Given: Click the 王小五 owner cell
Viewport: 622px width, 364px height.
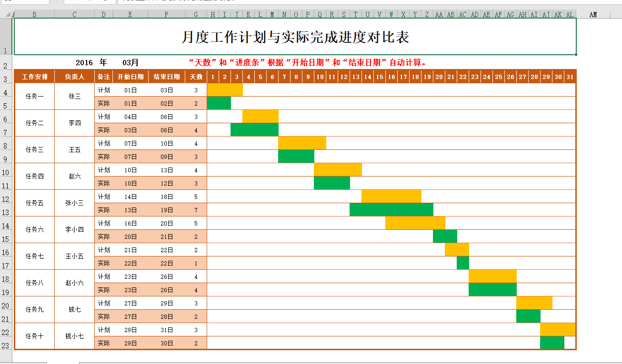Looking at the screenshot, I should pyautogui.click(x=75, y=256).
